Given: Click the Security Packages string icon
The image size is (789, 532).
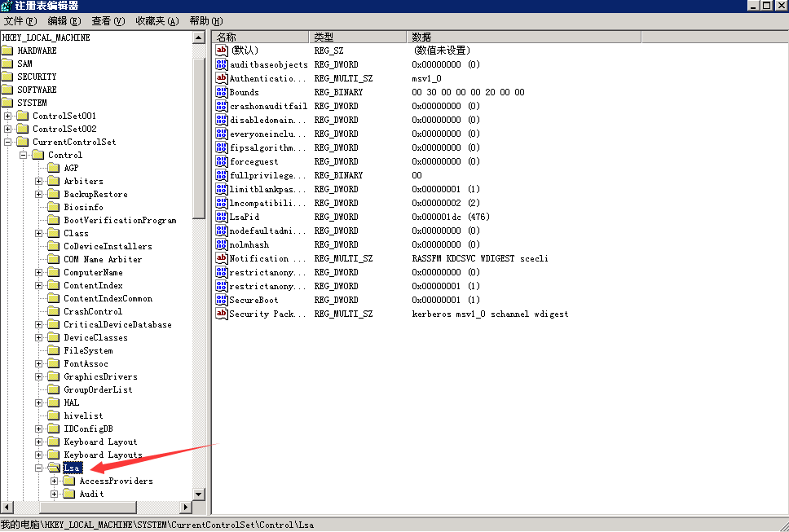Looking at the screenshot, I should (x=222, y=314).
